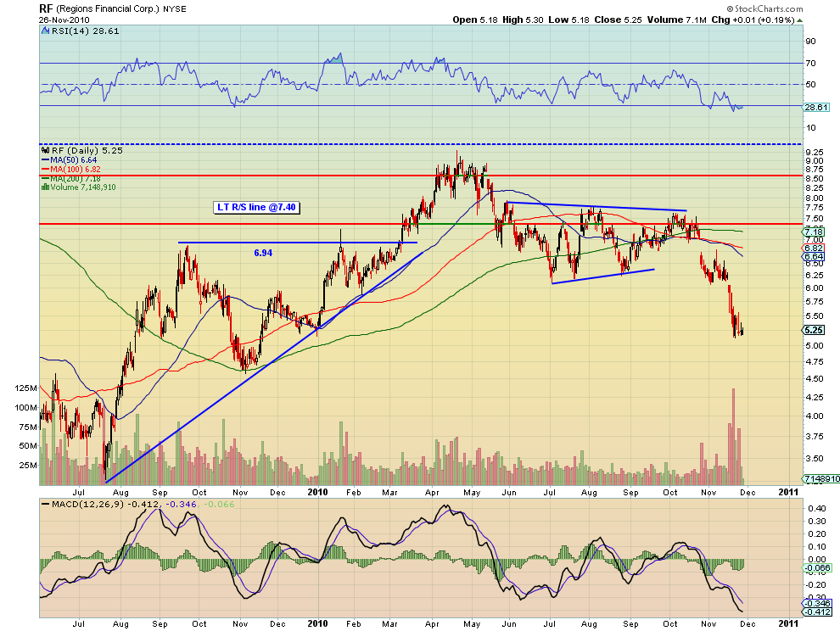
Task: Click the 0.40 label on MACD axis
Action: coord(817,508)
